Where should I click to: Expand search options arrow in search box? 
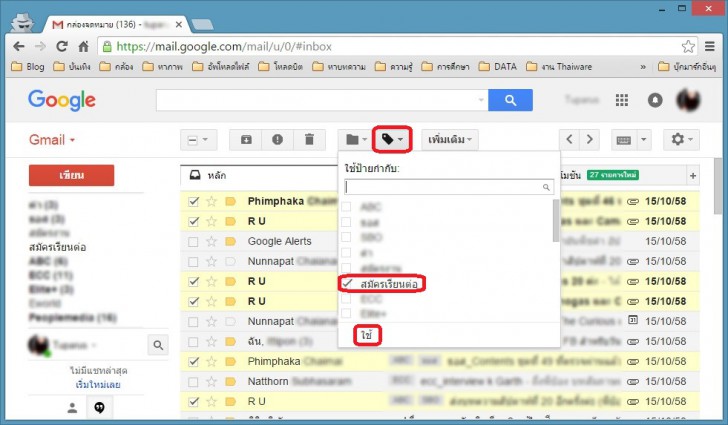point(481,100)
